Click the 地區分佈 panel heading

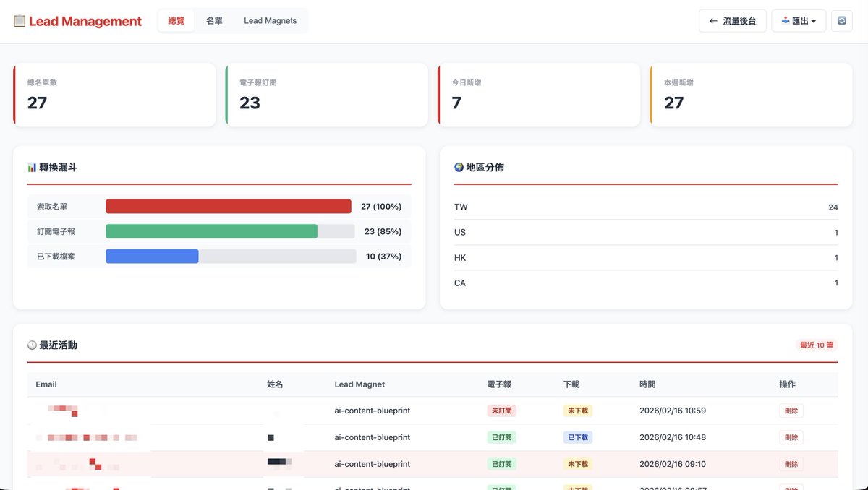coord(485,167)
